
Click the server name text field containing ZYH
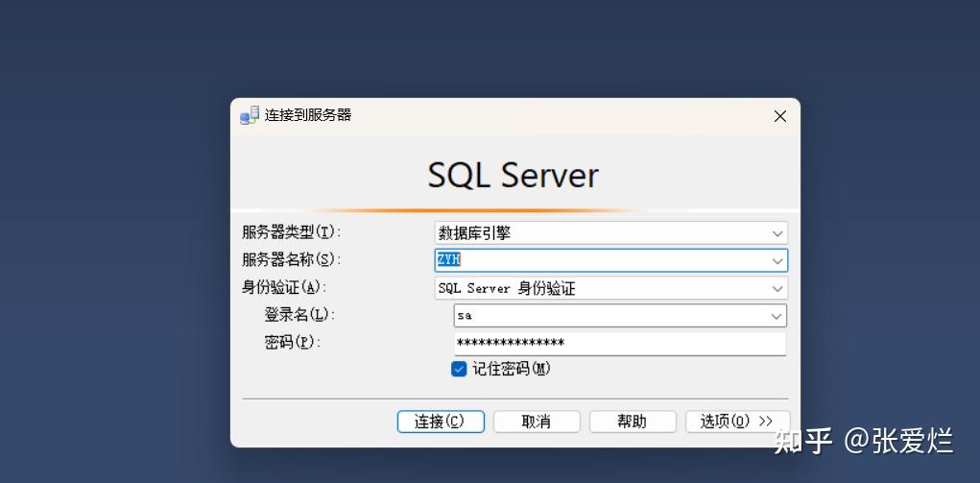tap(600, 260)
